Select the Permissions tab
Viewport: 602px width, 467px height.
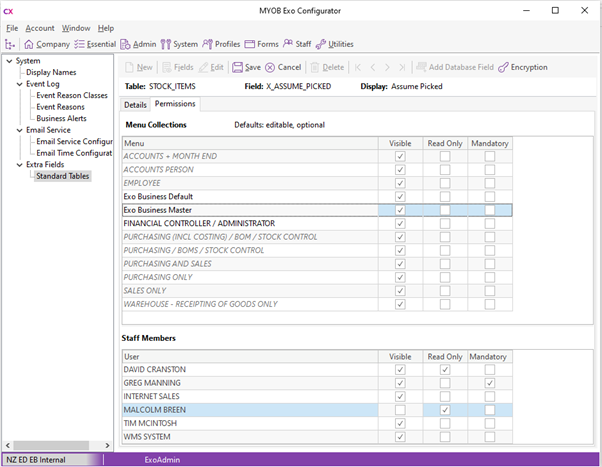175,104
